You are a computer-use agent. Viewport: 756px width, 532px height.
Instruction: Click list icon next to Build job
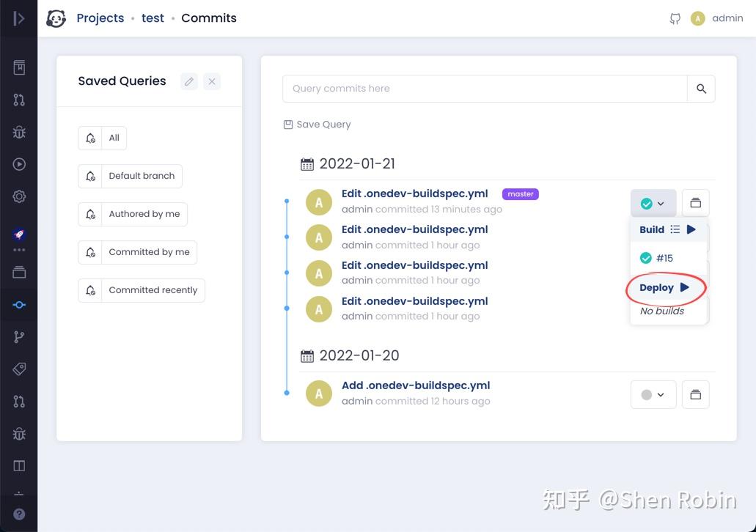[x=675, y=229]
